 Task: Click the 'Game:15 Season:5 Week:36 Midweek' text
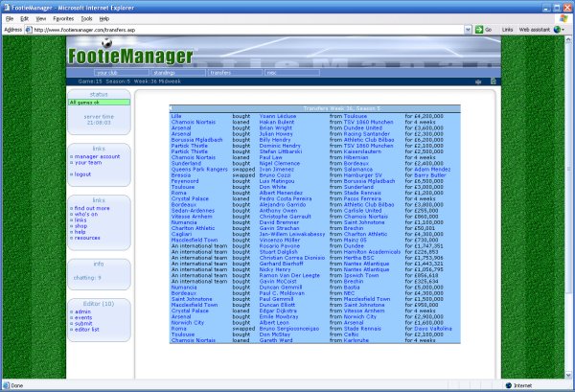click(129, 81)
